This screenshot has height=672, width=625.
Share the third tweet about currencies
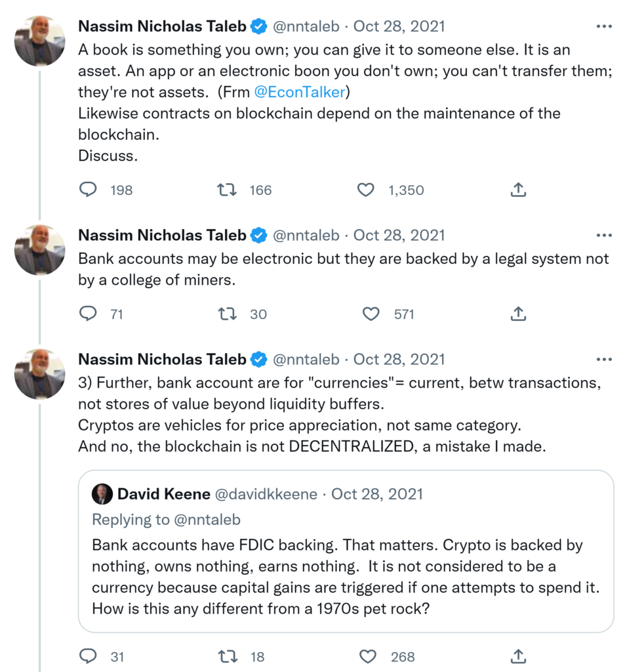[518, 656]
